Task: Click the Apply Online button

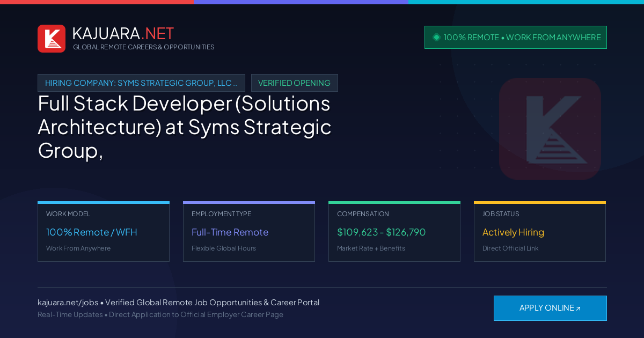Action: click(550, 308)
